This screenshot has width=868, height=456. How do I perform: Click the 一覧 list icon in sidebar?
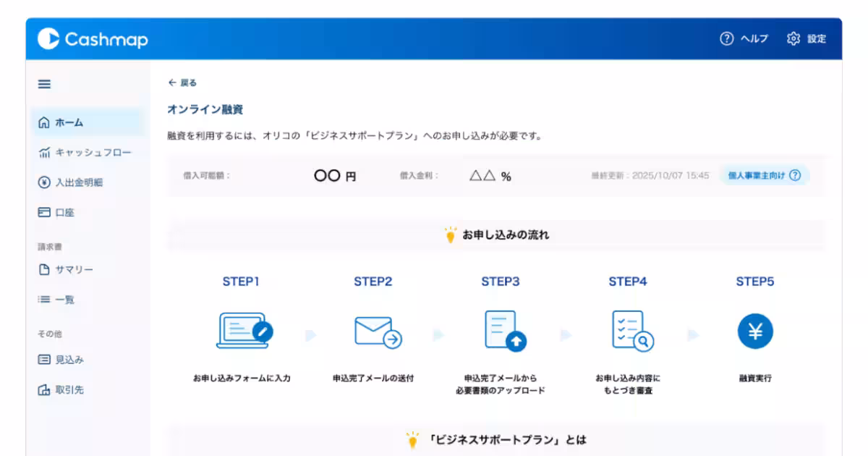pyautogui.click(x=43, y=300)
